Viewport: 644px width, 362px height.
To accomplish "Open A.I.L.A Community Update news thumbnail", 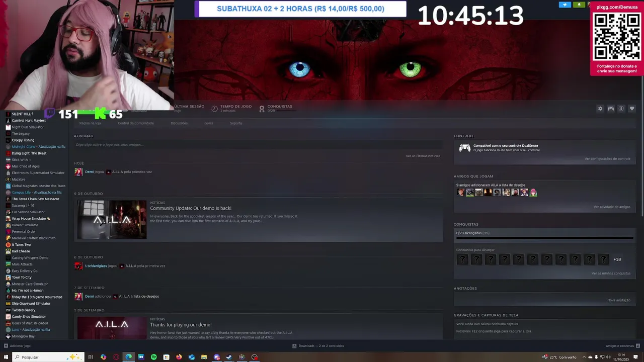I will (x=112, y=220).
